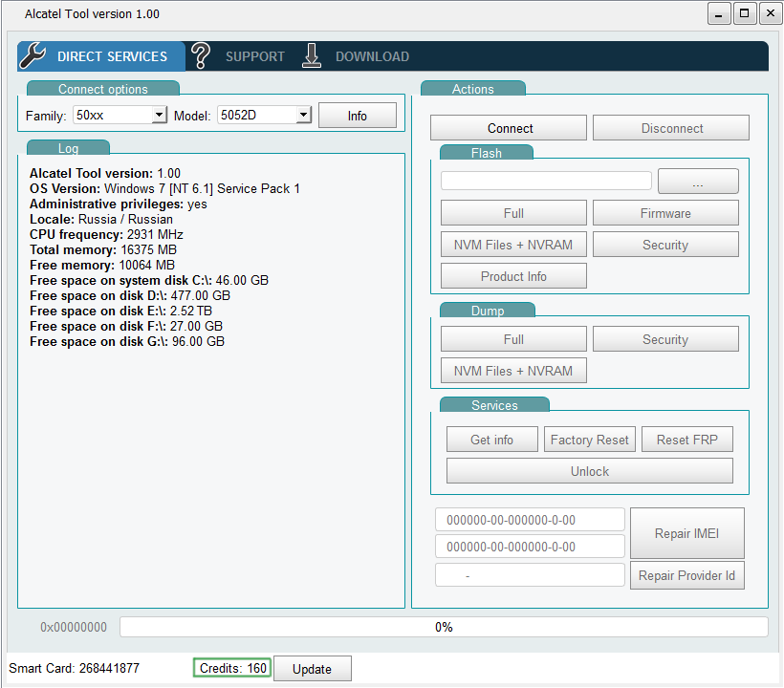Click the Connect button
This screenshot has width=784, height=688.
point(510,128)
